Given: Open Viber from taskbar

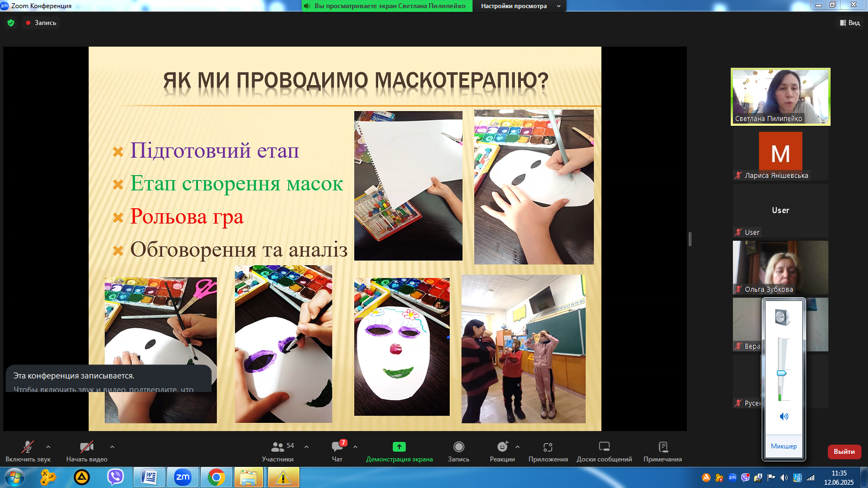Looking at the screenshot, I should (116, 478).
